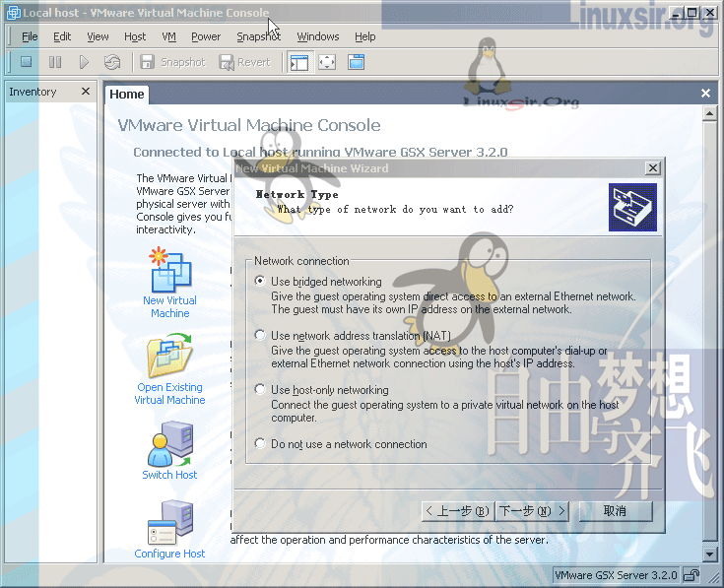Click the Switch Host icon

[x=169, y=444]
